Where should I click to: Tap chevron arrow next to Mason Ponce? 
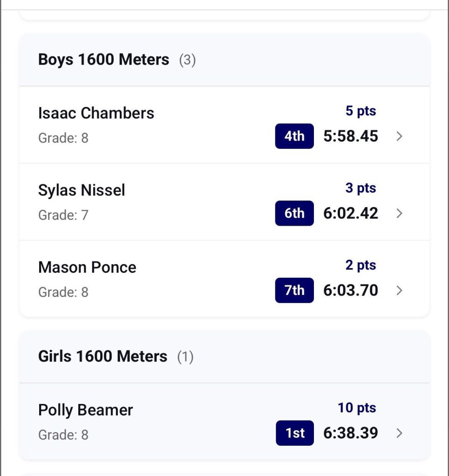coord(399,290)
